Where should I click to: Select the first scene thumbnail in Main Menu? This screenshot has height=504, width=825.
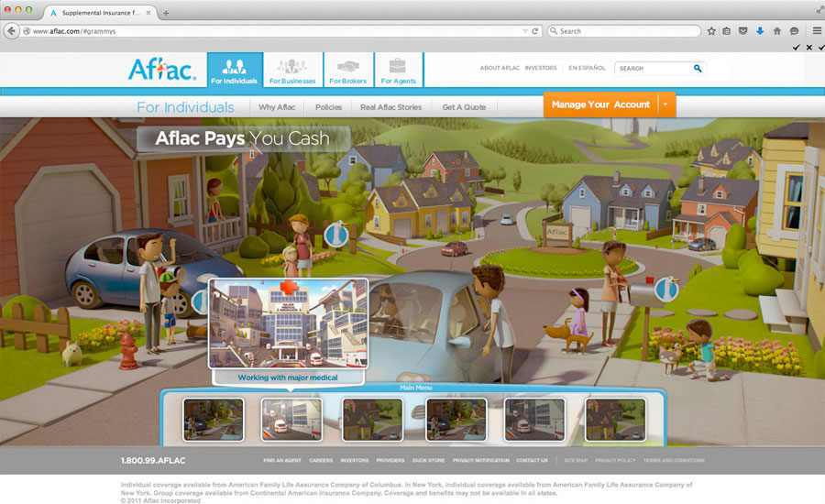point(213,420)
